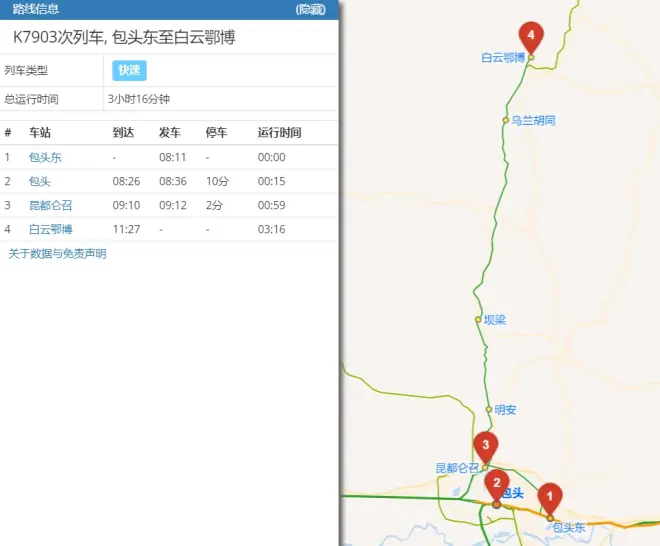Viewport: 660px width, 546px height.
Task: Open the 白云鄂博 station link in table
Action: pos(51,229)
